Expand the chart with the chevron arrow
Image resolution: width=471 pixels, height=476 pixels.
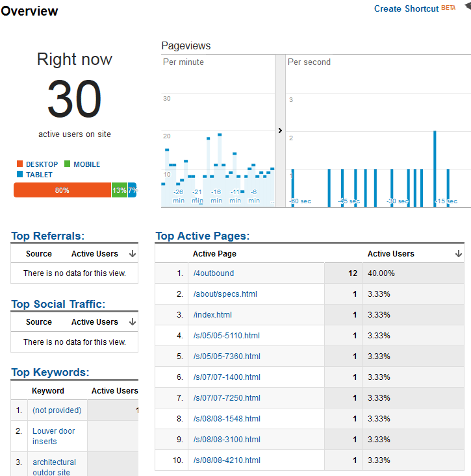point(280,131)
